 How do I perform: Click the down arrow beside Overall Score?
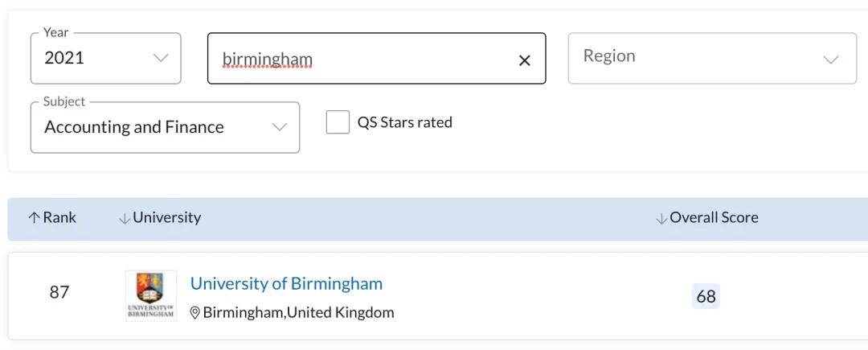click(x=661, y=218)
